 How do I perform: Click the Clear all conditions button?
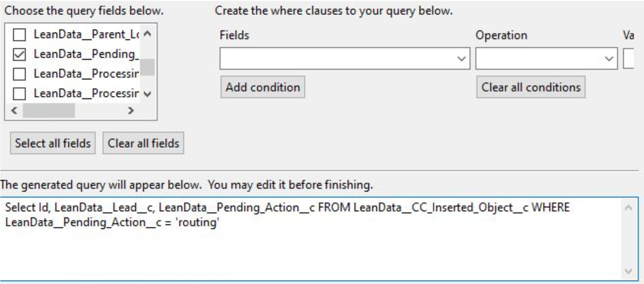(530, 87)
